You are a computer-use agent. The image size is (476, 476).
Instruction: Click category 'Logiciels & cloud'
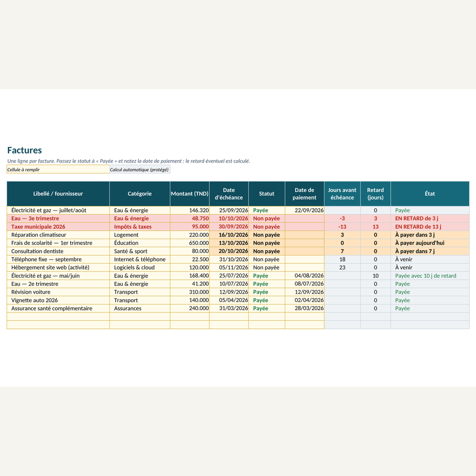140,267
